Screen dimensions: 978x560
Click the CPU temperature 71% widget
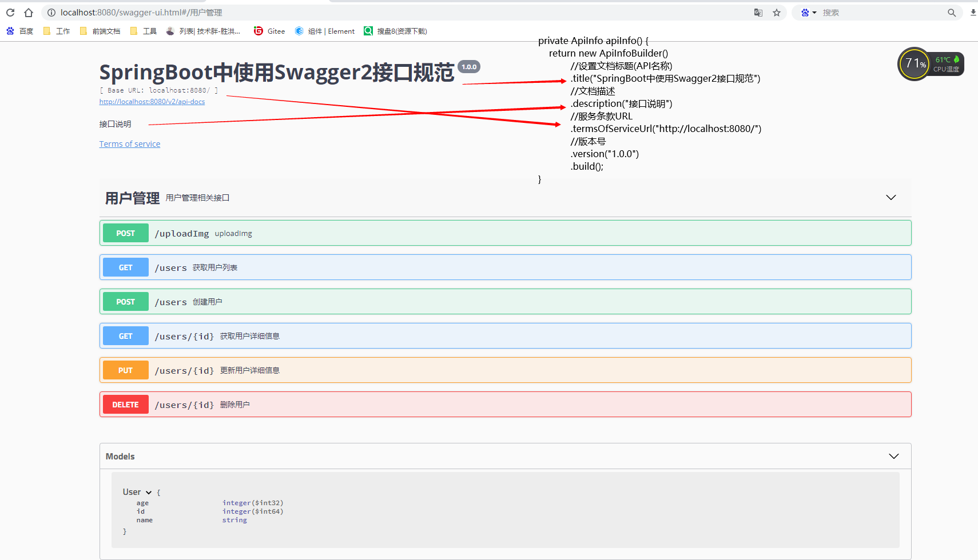tap(931, 64)
